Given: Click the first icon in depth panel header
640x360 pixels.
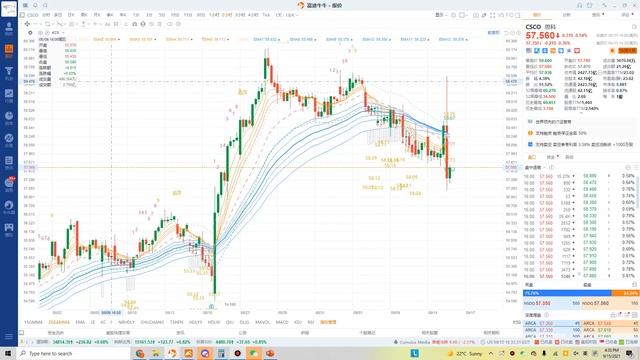Looking at the screenshot, I should pyautogui.click(x=613, y=315).
